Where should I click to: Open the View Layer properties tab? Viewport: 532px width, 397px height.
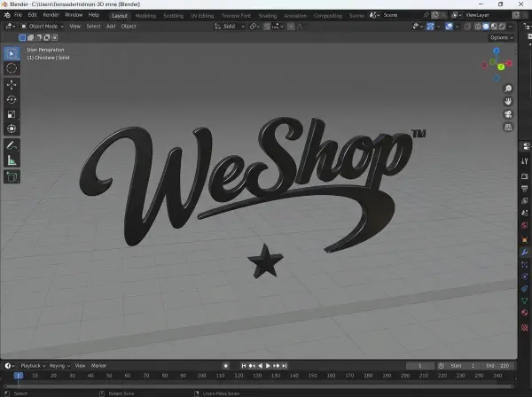[525, 200]
